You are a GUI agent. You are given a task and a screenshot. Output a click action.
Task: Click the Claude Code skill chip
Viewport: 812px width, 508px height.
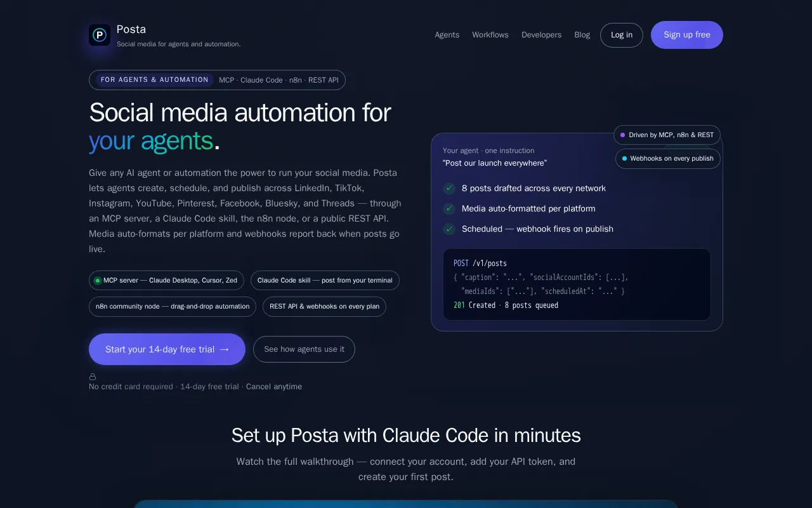(325, 281)
